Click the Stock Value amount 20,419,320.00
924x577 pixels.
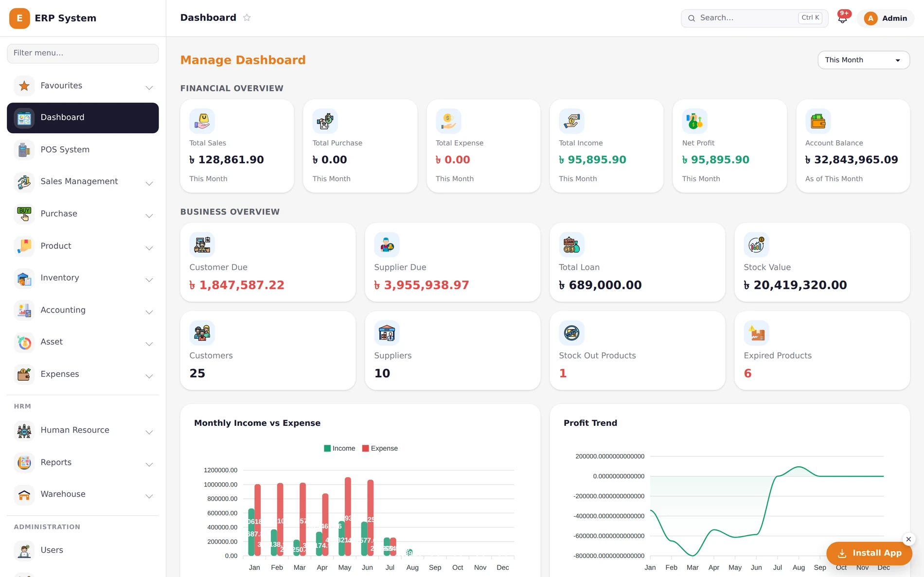[x=795, y=285]
